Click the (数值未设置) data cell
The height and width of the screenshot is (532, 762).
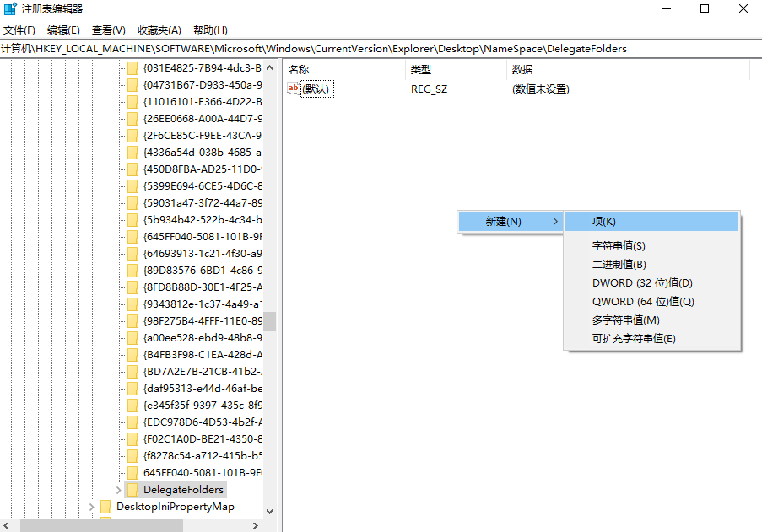click(x=540, y=89)
